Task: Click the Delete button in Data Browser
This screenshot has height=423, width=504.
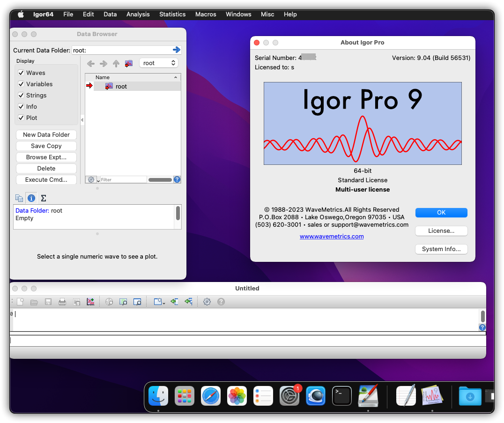Action: coord(46,169)
